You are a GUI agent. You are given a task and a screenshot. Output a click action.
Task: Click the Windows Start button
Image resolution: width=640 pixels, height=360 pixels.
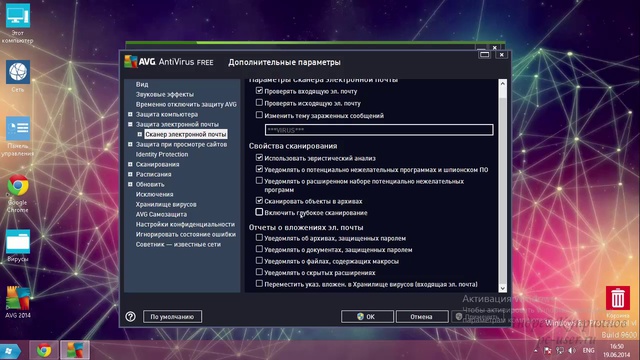pos(10,351)
